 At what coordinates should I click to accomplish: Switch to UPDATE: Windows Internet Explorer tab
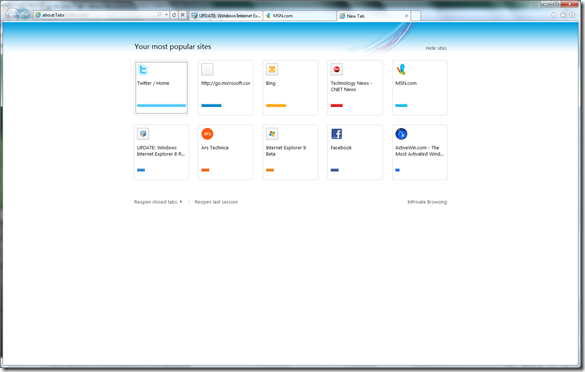click(226, 16)
